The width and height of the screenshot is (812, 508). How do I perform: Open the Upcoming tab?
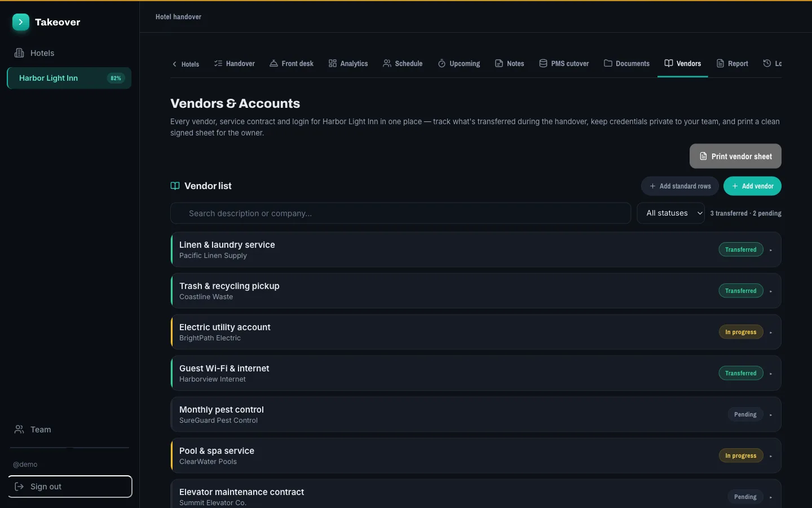tap(459, 64)
